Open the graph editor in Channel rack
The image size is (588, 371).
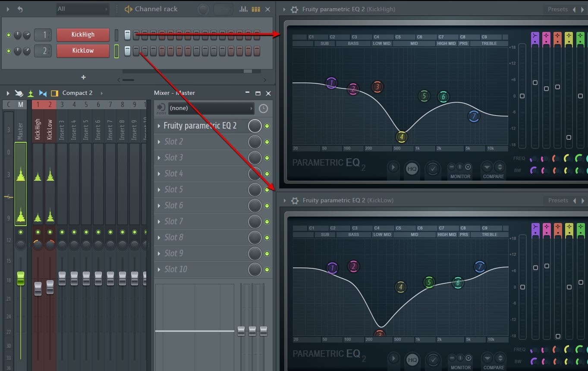coord(244,9)
